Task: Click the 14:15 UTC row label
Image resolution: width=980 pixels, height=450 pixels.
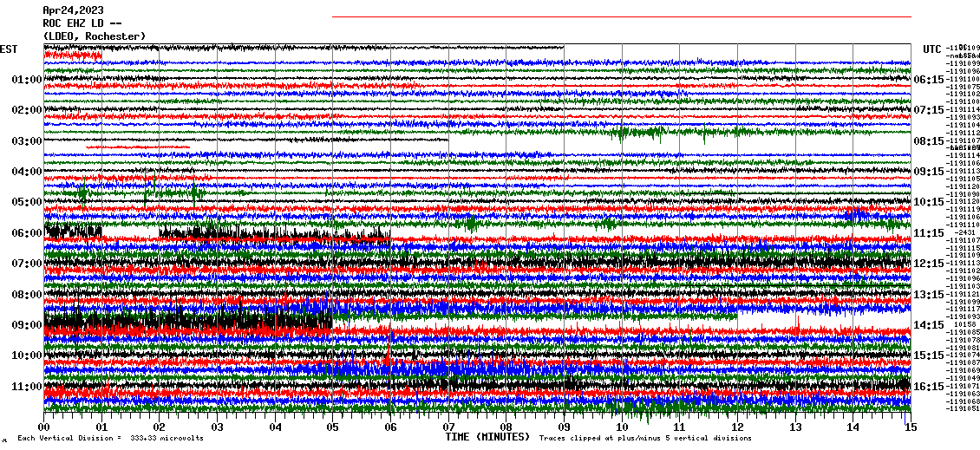Action: coord(928,325)
